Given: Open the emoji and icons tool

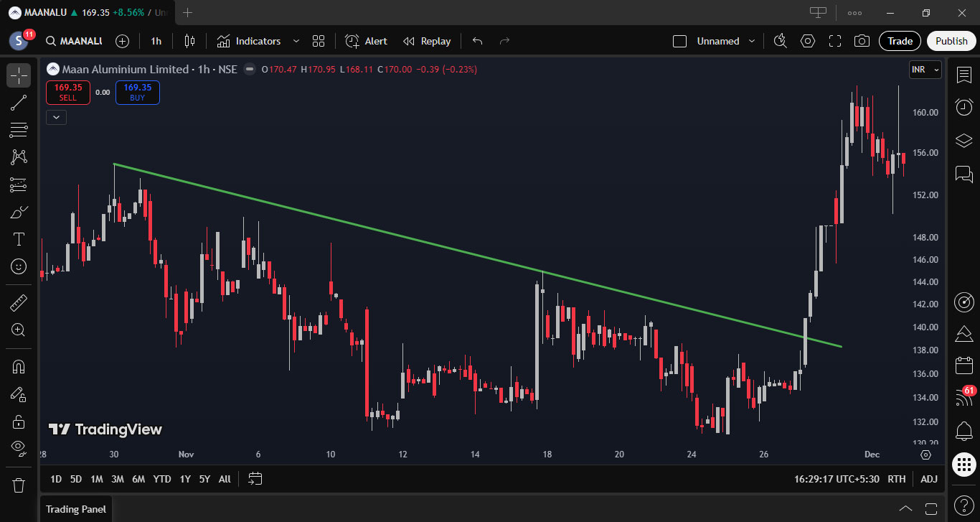Looking at the screenshot, I should pos(19,266).
